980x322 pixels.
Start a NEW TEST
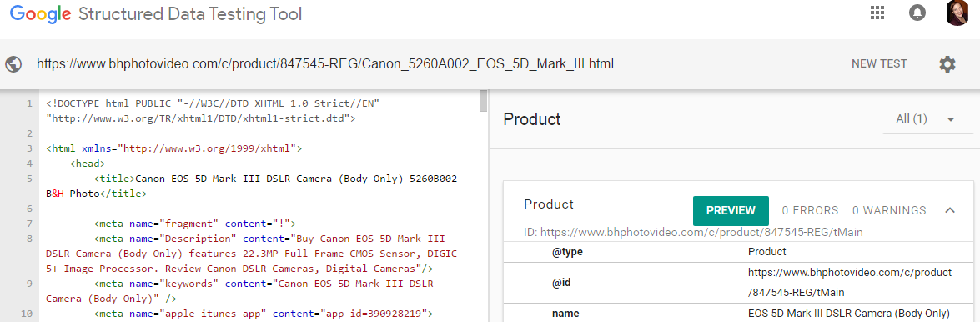879,63
